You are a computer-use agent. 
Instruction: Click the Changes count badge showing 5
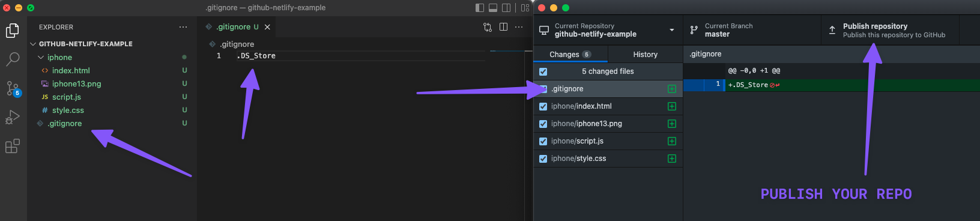click(x=587, y=55)
